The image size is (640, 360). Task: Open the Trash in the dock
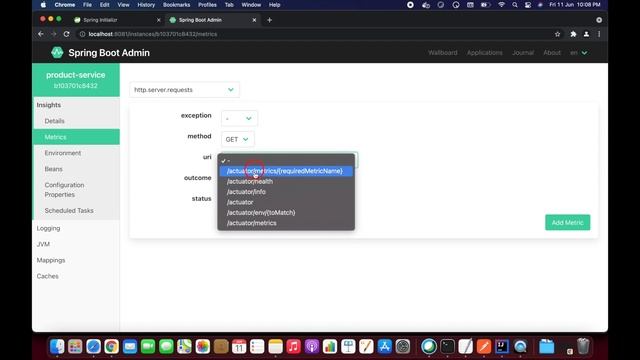click(583, 347)
